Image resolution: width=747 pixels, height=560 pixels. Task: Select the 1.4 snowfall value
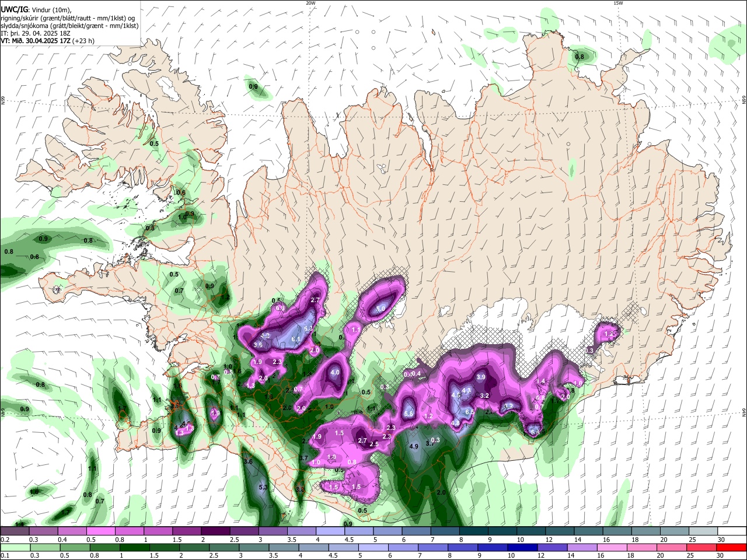coord(540,381)
